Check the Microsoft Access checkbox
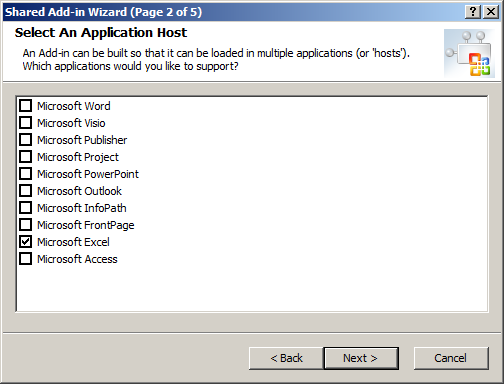Screen dimensions: 504x384 (x=25, y=259)
